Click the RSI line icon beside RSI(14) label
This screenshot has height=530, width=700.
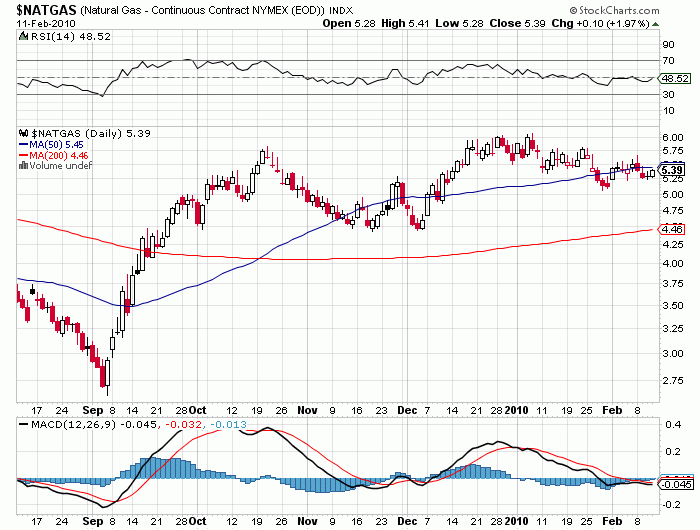coord(25,34)
